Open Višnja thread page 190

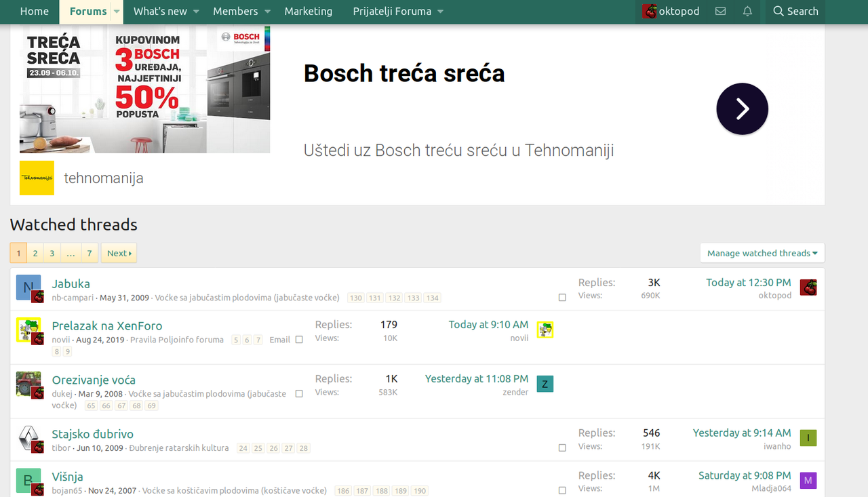point(420,490)
